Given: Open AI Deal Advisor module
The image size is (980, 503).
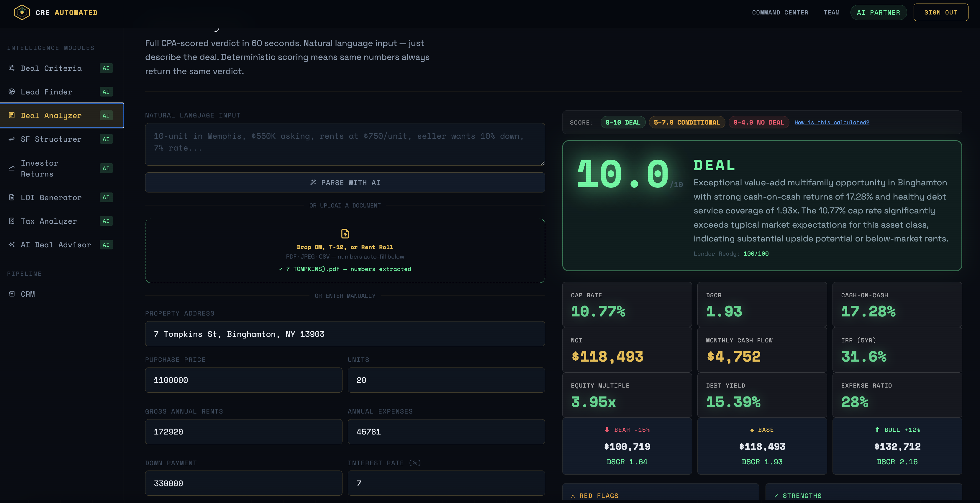Looking at the screenshot, I should point(62,244).
